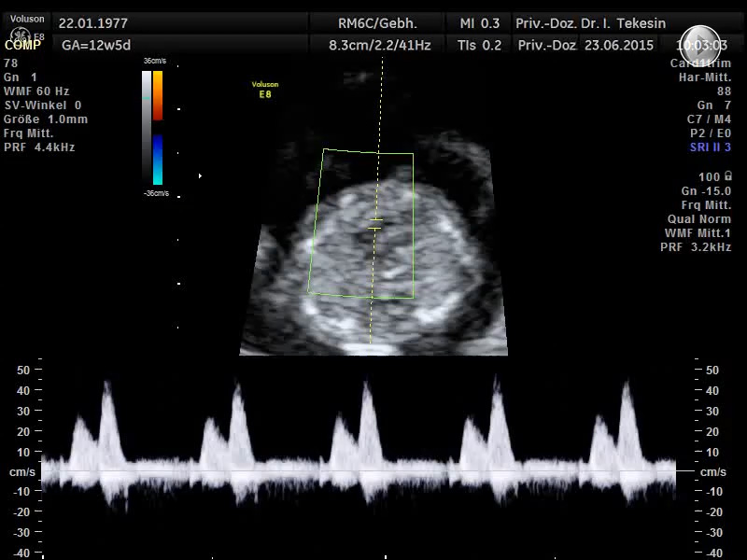Click the SV-Winkel 0 angle setting
747x560 pixels.
point(42,105)
